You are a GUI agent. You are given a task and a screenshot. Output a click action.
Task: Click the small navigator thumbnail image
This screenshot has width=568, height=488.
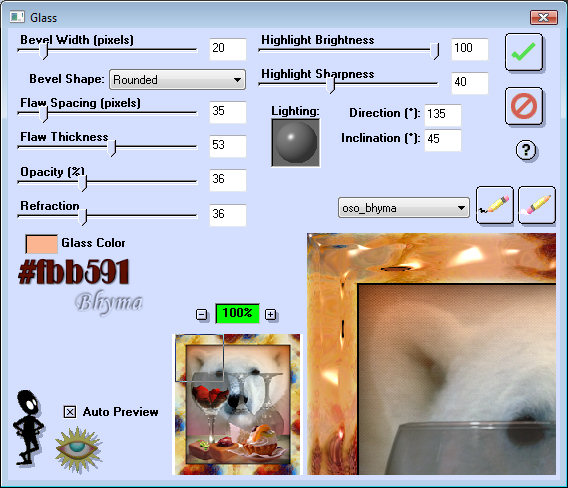(237, 404)
